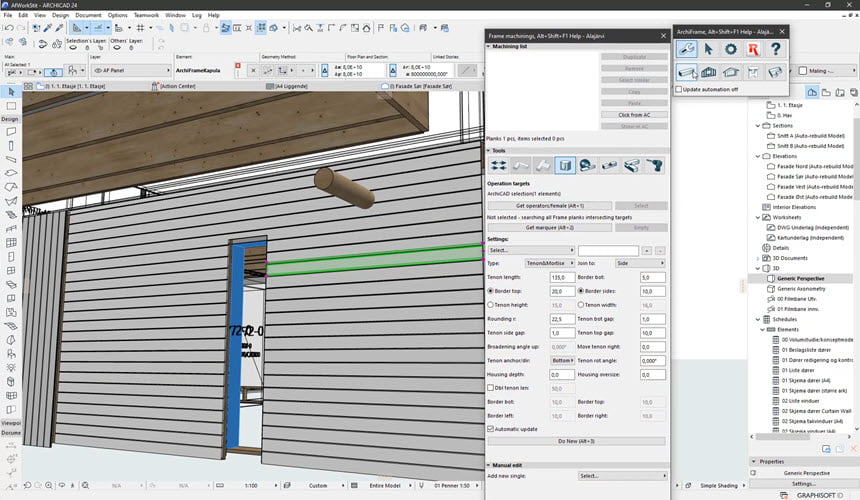Select the highlighted tenon joint tool icon

tap(565, 165)
